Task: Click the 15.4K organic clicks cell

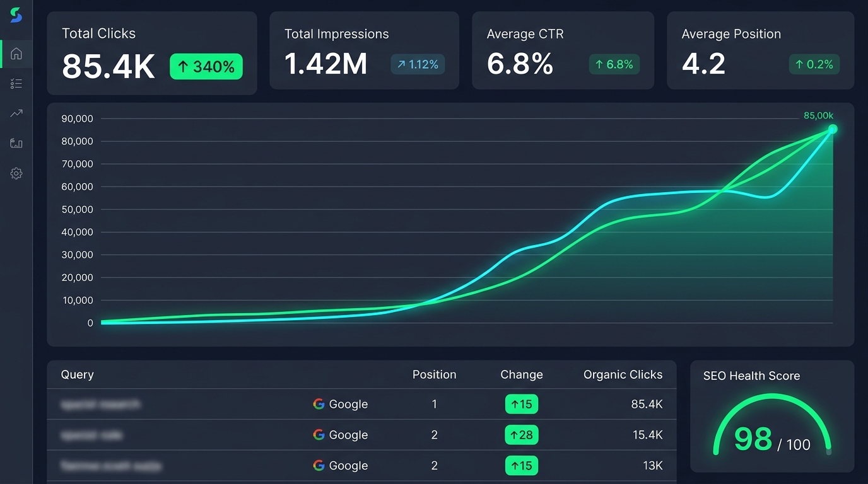Action: pyautogui.click(x=647, y=435)
